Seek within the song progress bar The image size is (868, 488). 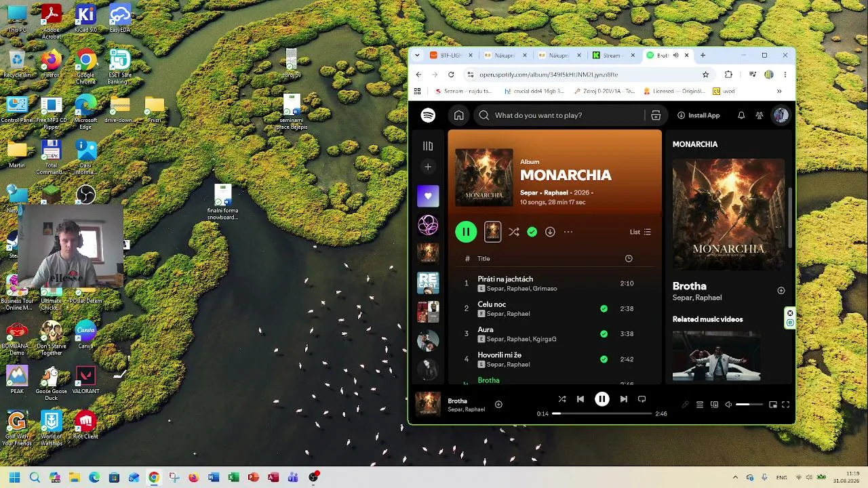pos(602,413)
